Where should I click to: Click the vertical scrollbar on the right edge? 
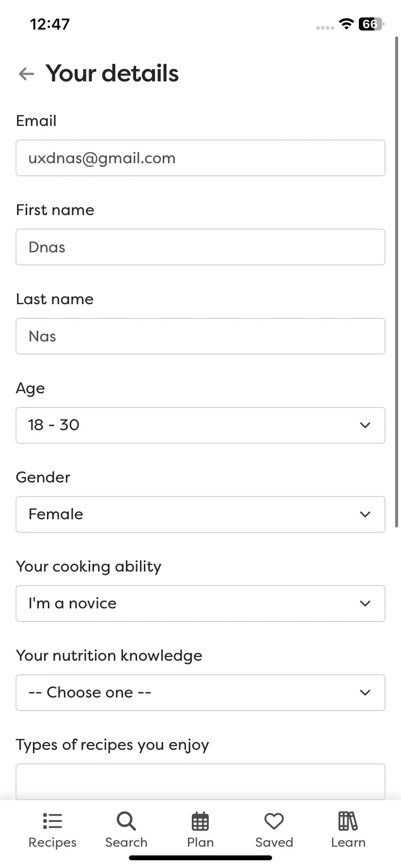tap(397, 281)
